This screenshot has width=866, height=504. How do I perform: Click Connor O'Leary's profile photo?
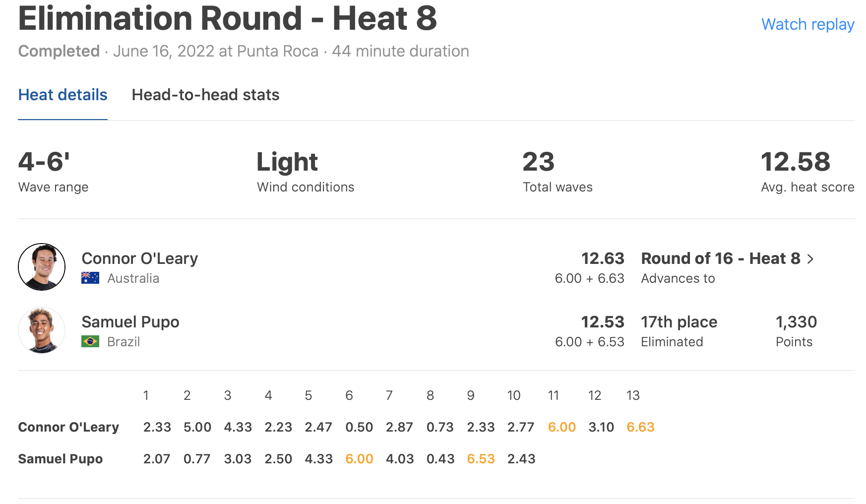(42, 267)
